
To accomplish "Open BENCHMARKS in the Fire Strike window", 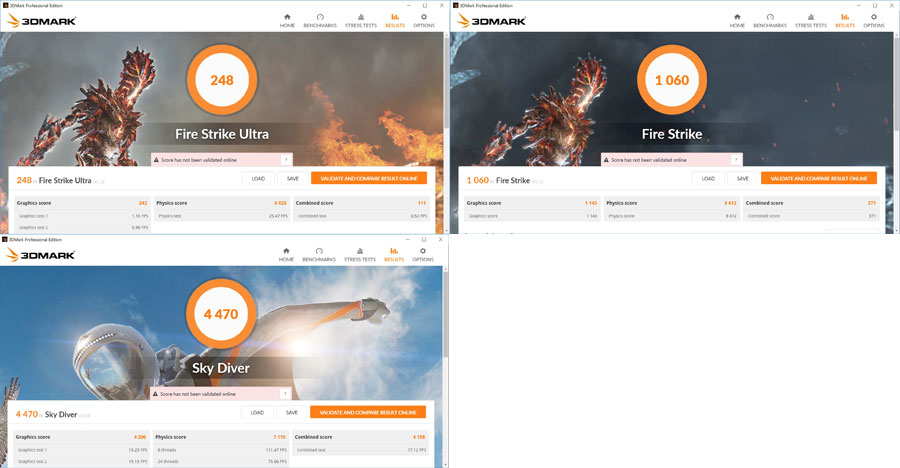I will click(770, 21).
